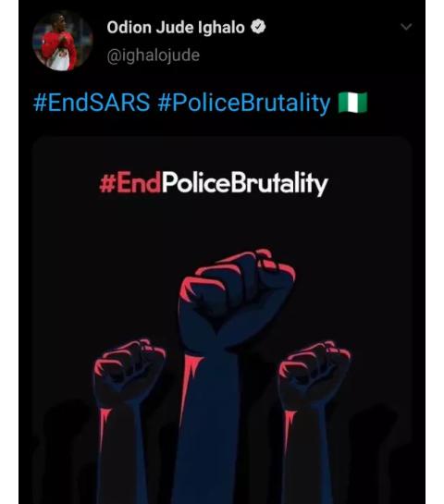Click the verified badge beside Ighalo's name
Viewport: 444px width, 504px height.
258,27
